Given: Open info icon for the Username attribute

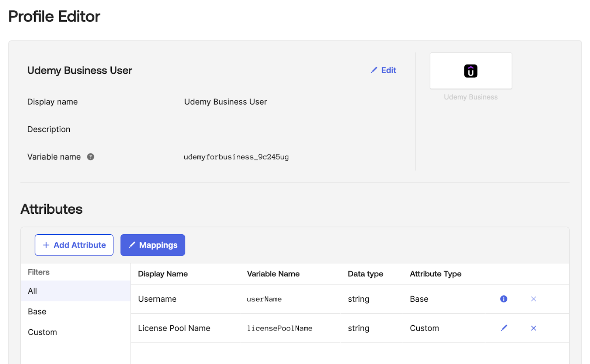Looking at the screenshot, I should 503,299.
